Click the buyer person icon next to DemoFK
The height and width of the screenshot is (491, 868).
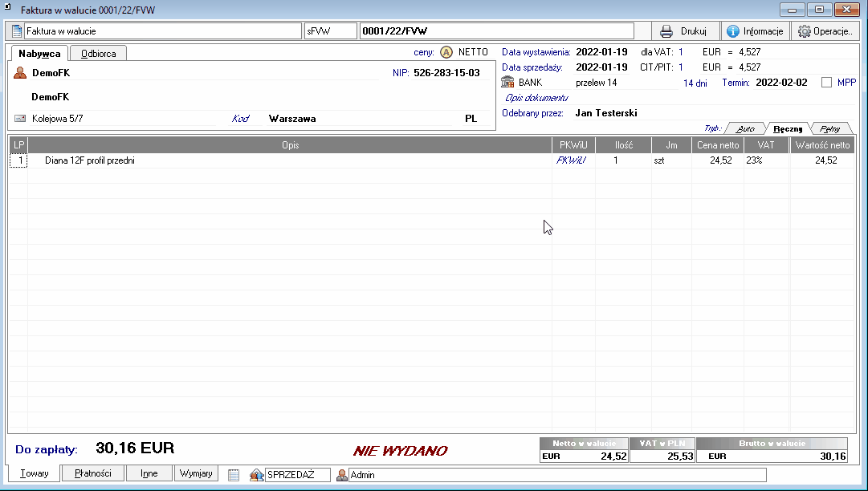click(20, 73)
